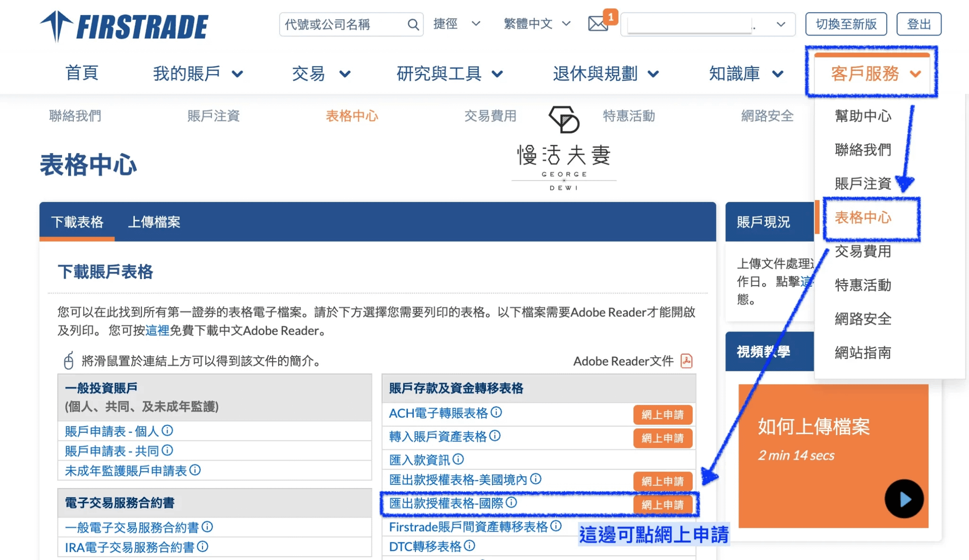Info icon beside IRA電子交易服務合約書
The width and height of the screenshot is (969, 560).
point(203,546)
